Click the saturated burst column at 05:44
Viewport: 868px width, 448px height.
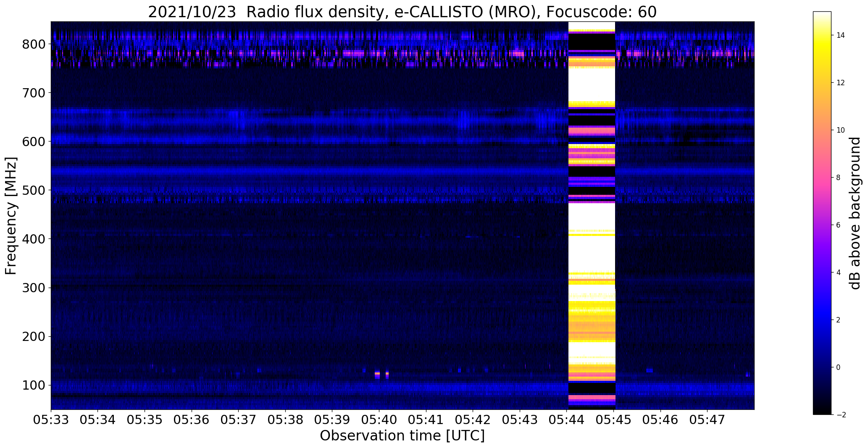coord(592,215)
